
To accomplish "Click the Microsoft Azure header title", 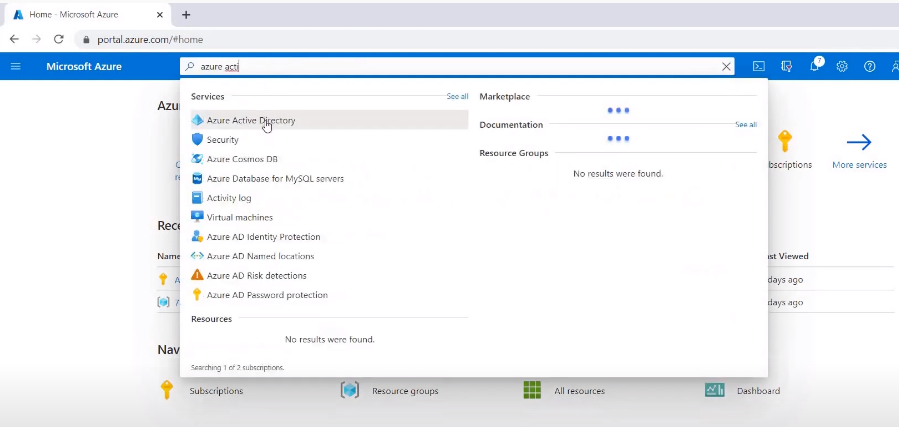I will [x=84, y=66].
